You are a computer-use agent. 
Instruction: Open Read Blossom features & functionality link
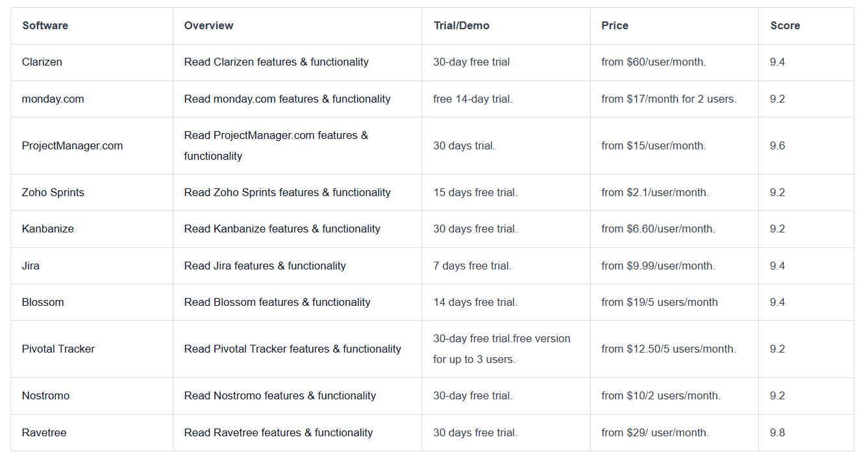[277, 303]
